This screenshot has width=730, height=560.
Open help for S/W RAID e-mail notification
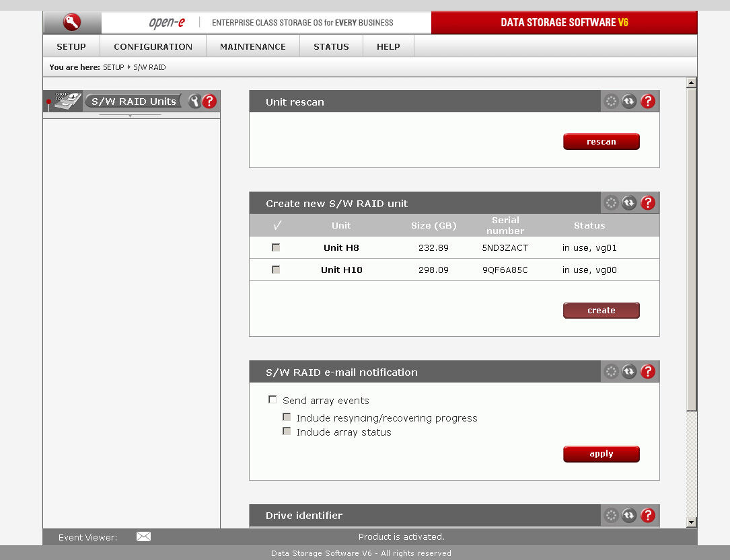click(647, 372)
